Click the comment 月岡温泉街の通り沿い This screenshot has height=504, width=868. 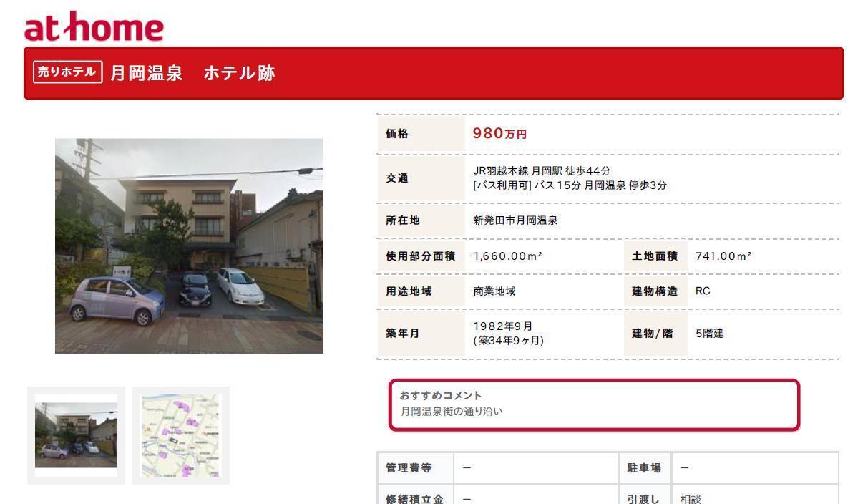coord(452,411)
